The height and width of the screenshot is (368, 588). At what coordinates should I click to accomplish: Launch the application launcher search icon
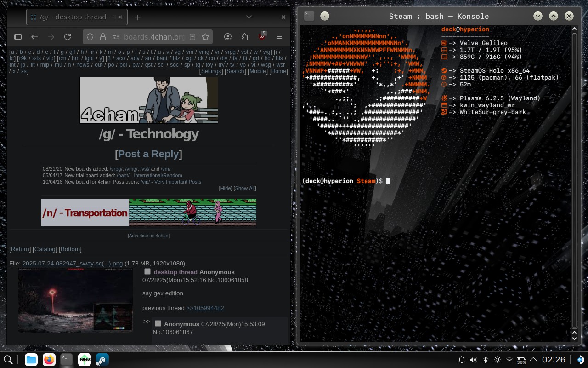click(x=8, y=360)
